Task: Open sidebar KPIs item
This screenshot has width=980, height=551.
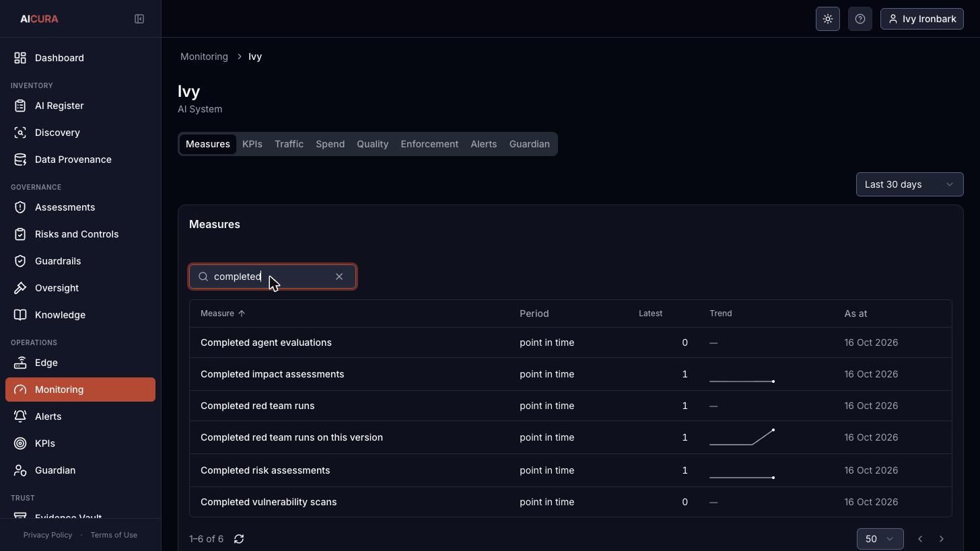Action: click(80, 443)
